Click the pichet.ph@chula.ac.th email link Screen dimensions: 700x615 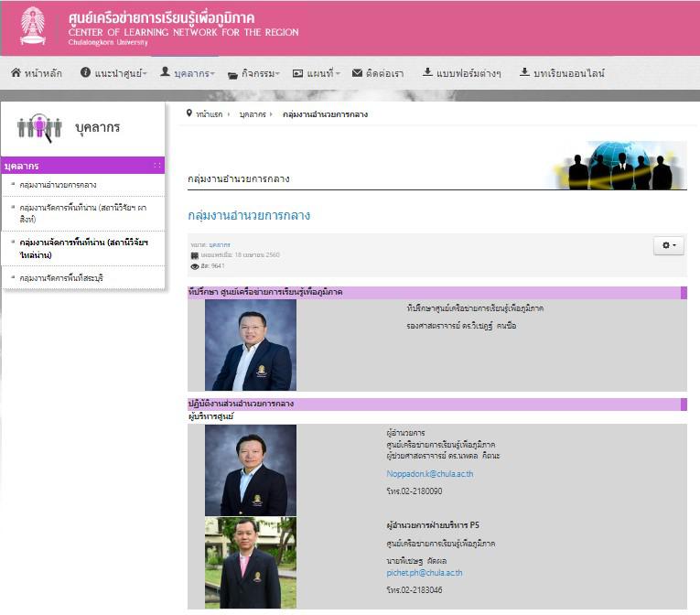click(425, 573)
